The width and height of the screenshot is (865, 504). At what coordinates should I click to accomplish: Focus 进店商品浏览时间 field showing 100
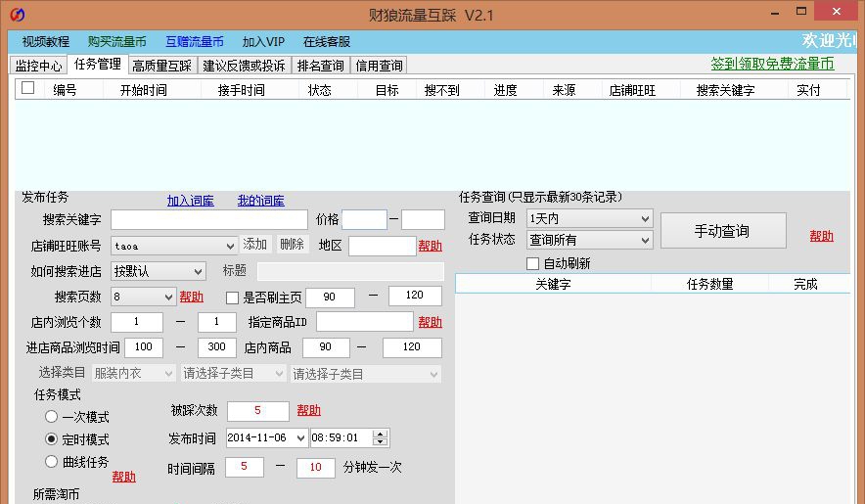point(144,347)
